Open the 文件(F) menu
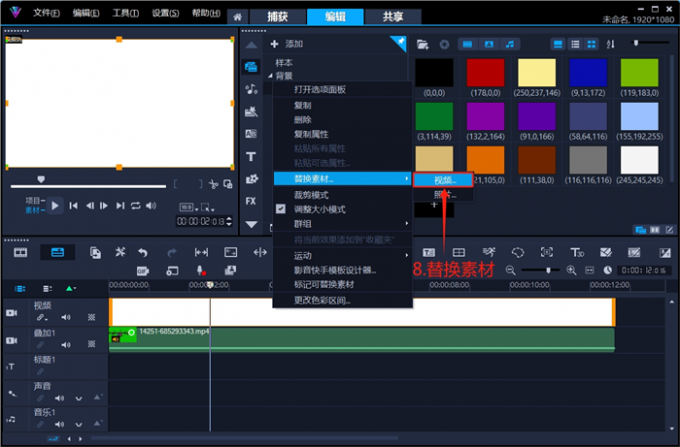This screenshot has height=447, width=680. pos(46,13)
